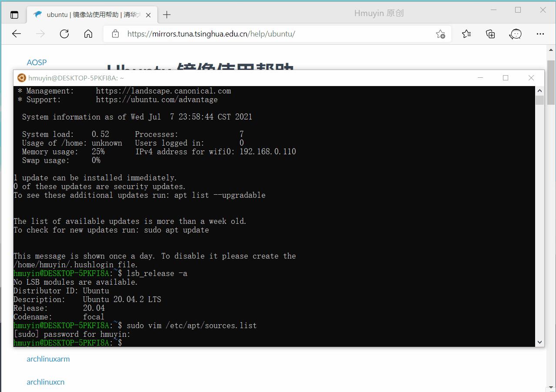Open the tab actions menu icon

point(14,14)
